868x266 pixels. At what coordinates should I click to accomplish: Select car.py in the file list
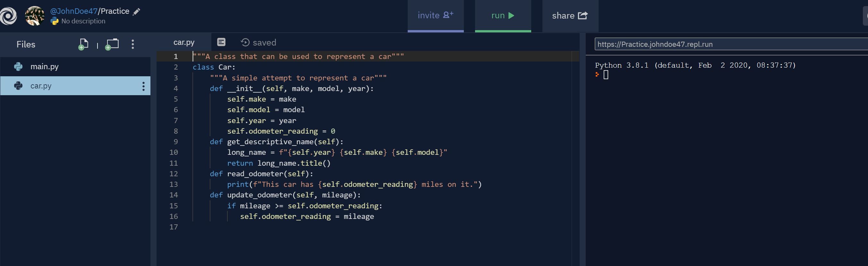[x=75, y=86]
